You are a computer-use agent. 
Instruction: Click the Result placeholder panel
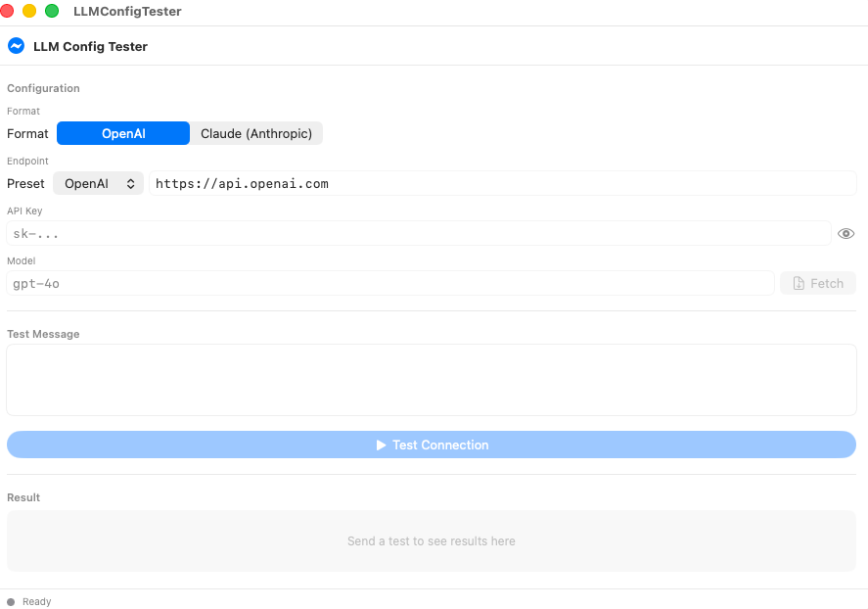(x=432, y=540)
